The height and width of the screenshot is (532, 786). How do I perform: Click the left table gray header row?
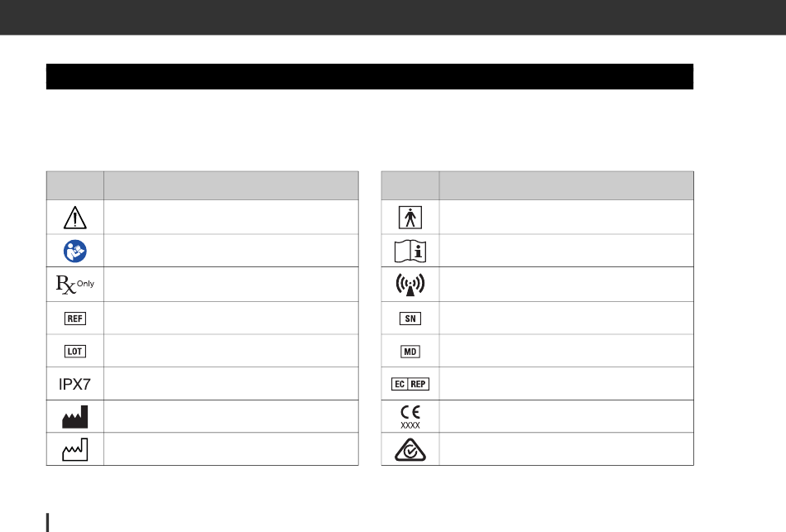203,185
